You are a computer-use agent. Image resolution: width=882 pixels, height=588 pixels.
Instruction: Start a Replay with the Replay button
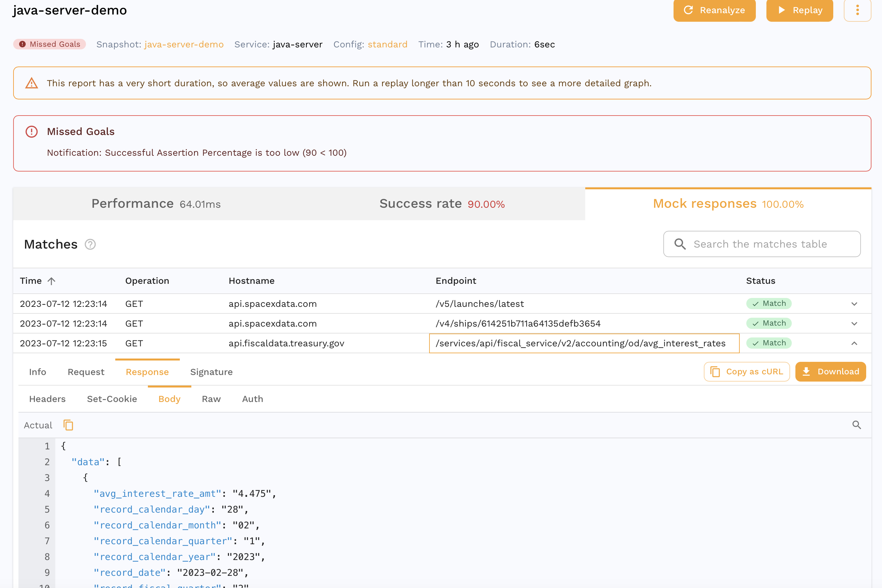tap(799, 10)
